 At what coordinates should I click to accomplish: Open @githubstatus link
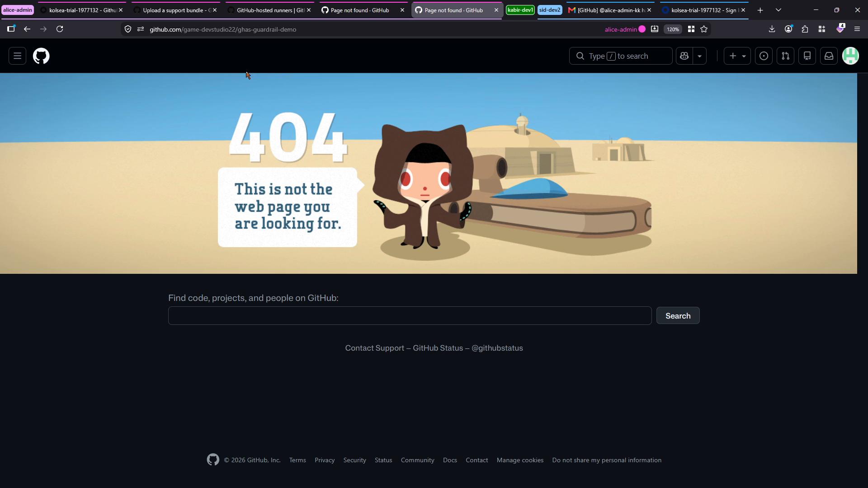tap(497, 348)
